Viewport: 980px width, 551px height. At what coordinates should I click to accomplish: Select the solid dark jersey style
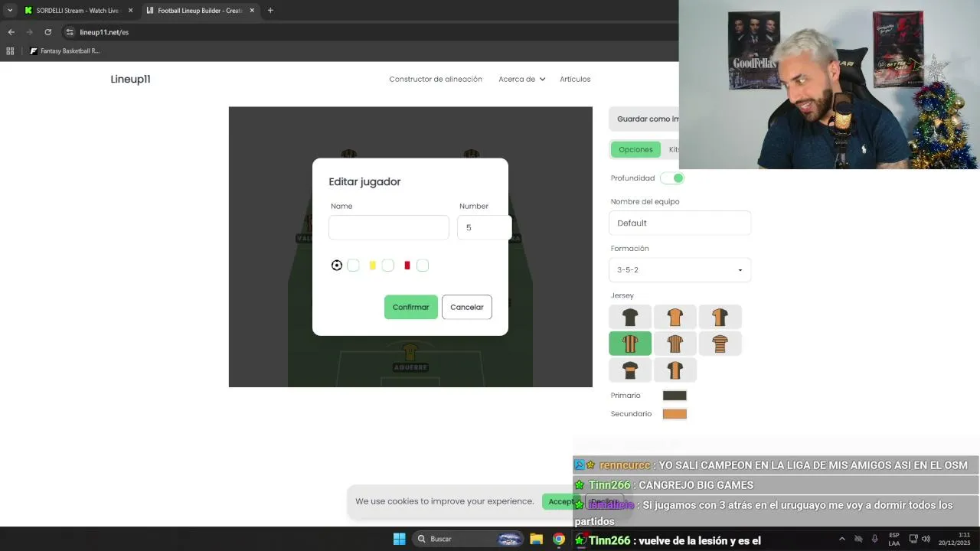click(630, 317)
